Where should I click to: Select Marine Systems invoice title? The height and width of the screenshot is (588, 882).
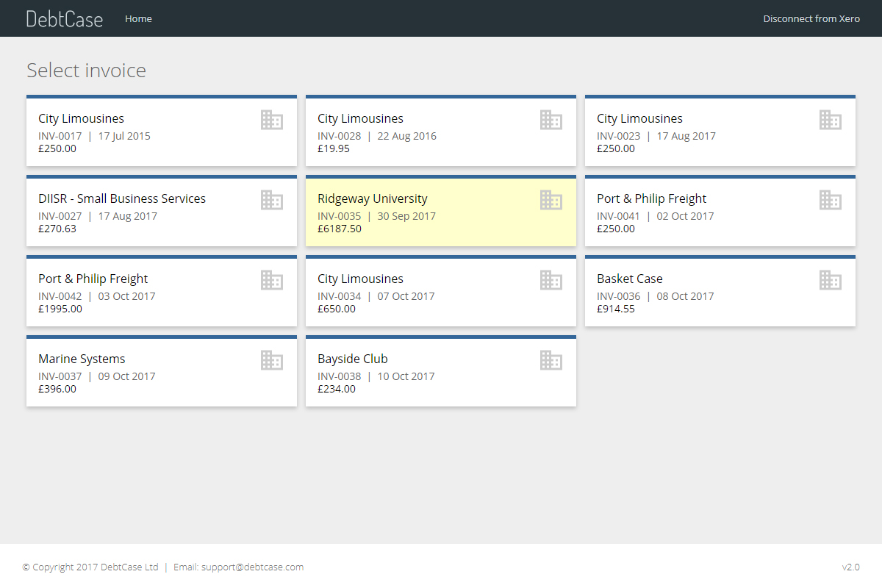[82, 359]
